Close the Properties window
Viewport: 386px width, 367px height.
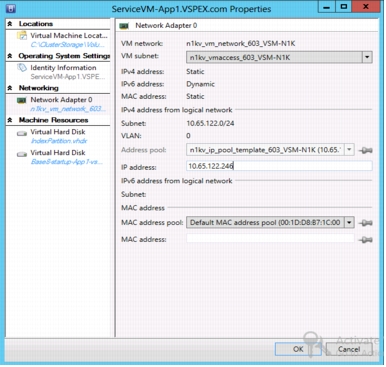[366, 7]
